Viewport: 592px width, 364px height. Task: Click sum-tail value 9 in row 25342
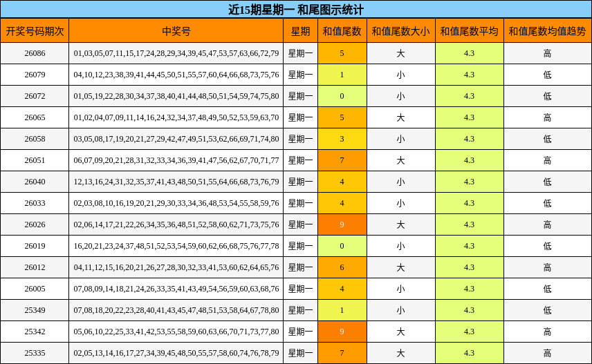click(342, 332)
